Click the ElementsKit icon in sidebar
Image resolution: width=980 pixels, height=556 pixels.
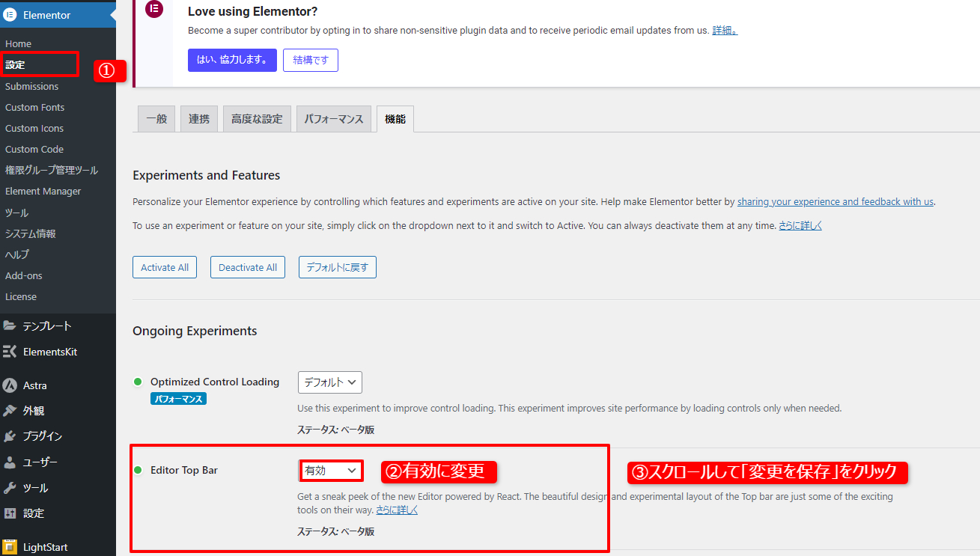(x=10, y=352)
